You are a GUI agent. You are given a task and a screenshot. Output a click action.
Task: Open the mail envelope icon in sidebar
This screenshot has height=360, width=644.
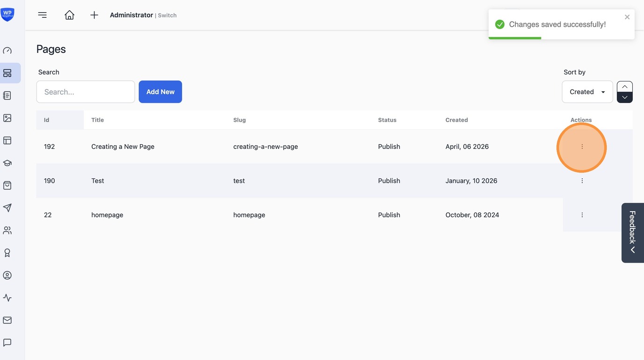tap(7, 320)
